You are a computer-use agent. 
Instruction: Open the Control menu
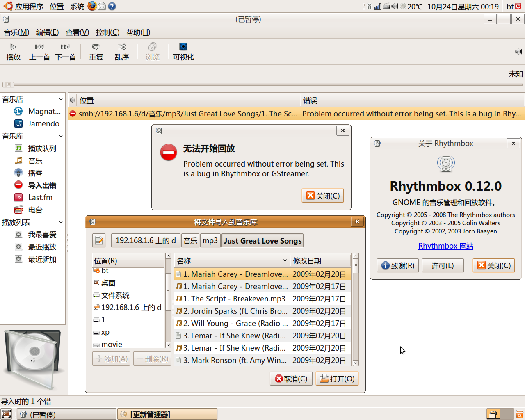click(x=107, y=32)
